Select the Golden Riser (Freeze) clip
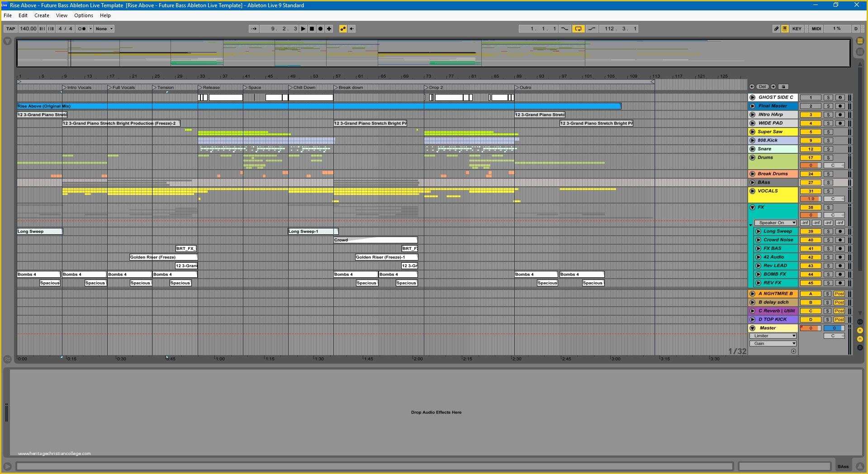The width and height of the screenshot is (868, 474). pos(163,257)
